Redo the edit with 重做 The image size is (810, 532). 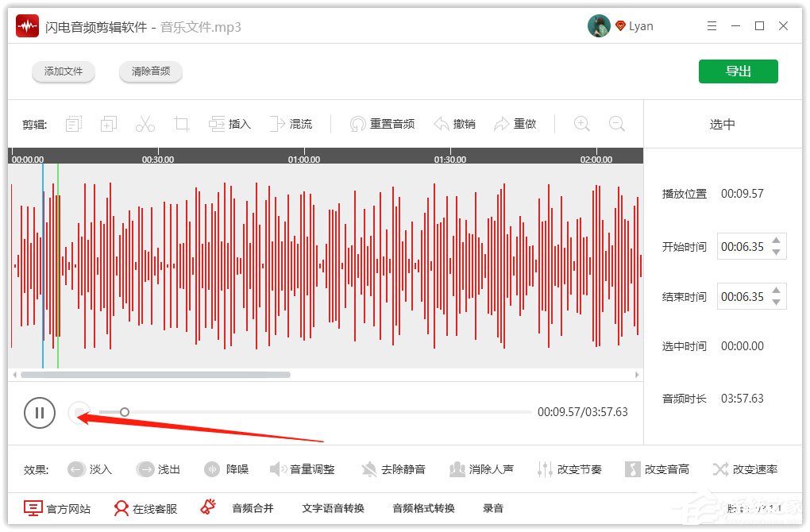[515, 123]
